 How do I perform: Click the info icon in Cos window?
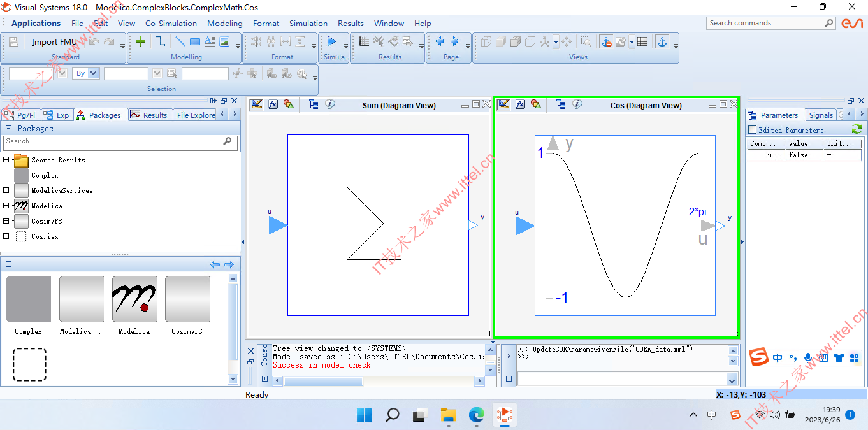(577, 104)
